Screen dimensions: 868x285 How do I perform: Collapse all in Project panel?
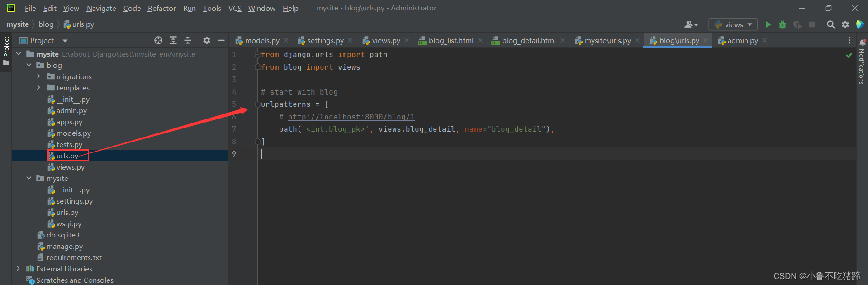(188, 40)
